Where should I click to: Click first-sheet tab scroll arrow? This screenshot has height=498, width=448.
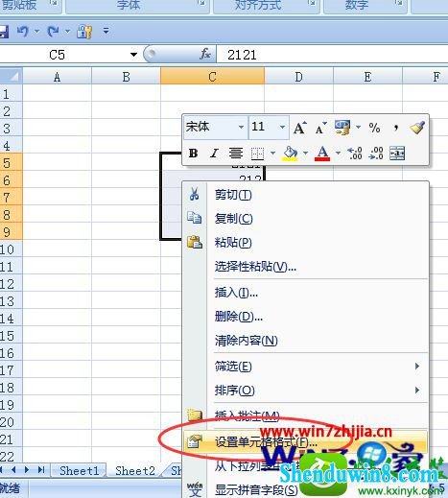pos(2,470)
